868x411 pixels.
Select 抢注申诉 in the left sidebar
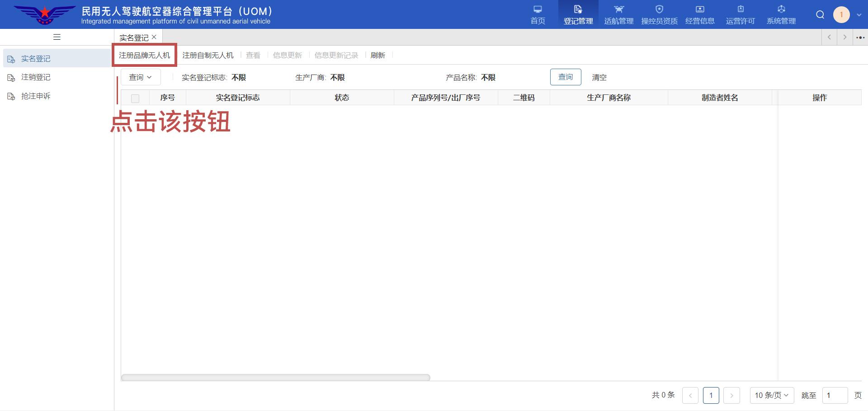(36, 96)
